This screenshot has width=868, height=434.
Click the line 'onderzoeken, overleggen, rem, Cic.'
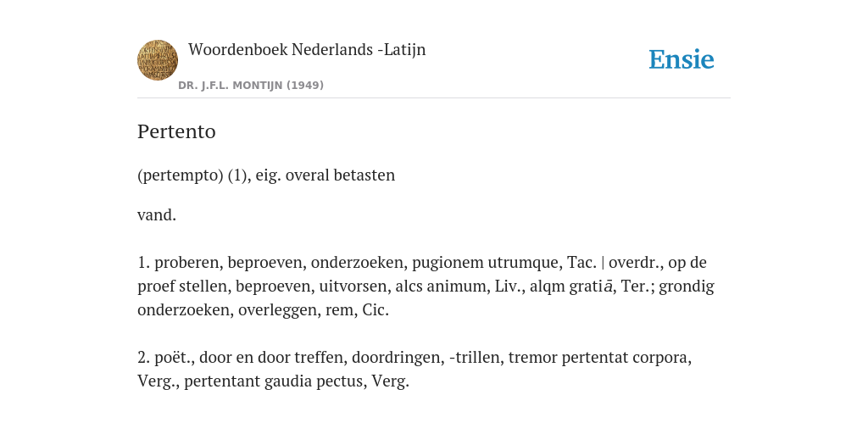click(x=263, y=310)
